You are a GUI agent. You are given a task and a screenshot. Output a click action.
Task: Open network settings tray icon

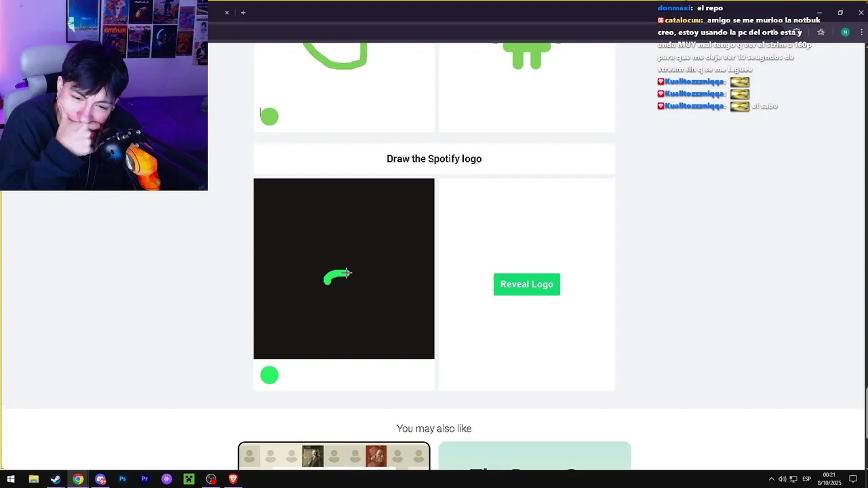point(793,479)
